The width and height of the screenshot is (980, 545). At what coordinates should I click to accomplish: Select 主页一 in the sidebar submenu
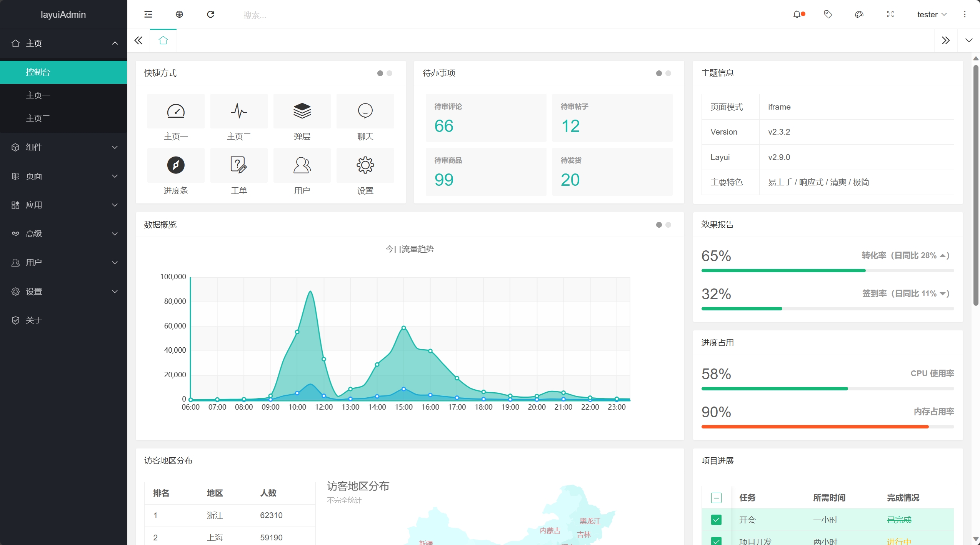tap(38, 95)
